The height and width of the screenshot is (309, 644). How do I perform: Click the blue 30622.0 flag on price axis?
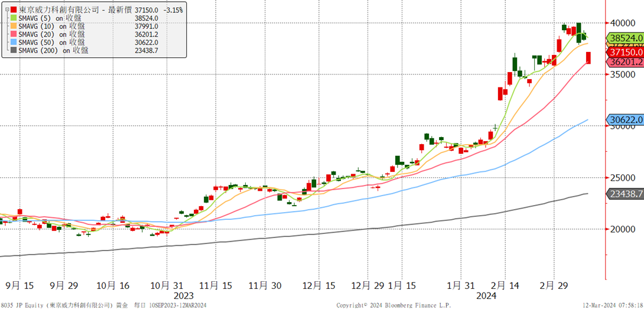(x=625, y=119)
